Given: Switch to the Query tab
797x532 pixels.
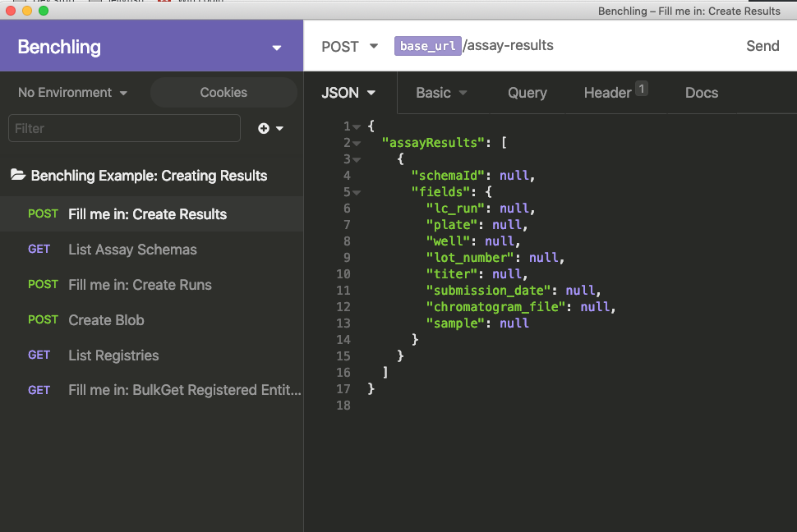Looking at the screenshot, I should click(x=527, y=93).
